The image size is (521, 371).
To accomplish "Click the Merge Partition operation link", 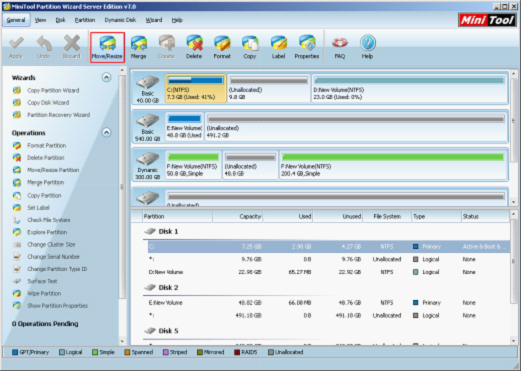I will point(45,182).
